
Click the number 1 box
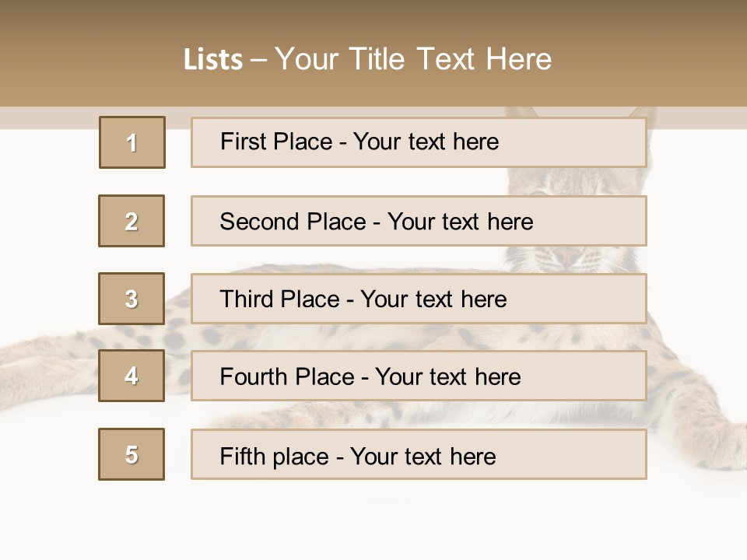[x=132, y=142]
